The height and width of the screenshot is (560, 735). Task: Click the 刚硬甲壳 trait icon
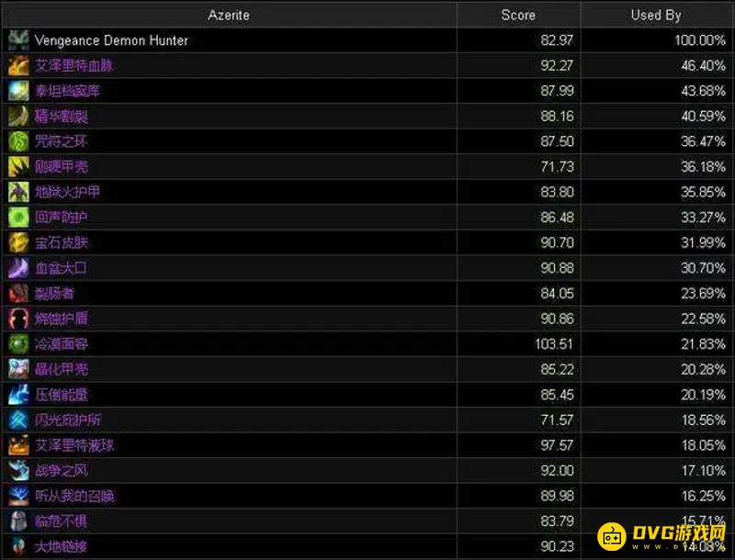(x=18, y=167)
